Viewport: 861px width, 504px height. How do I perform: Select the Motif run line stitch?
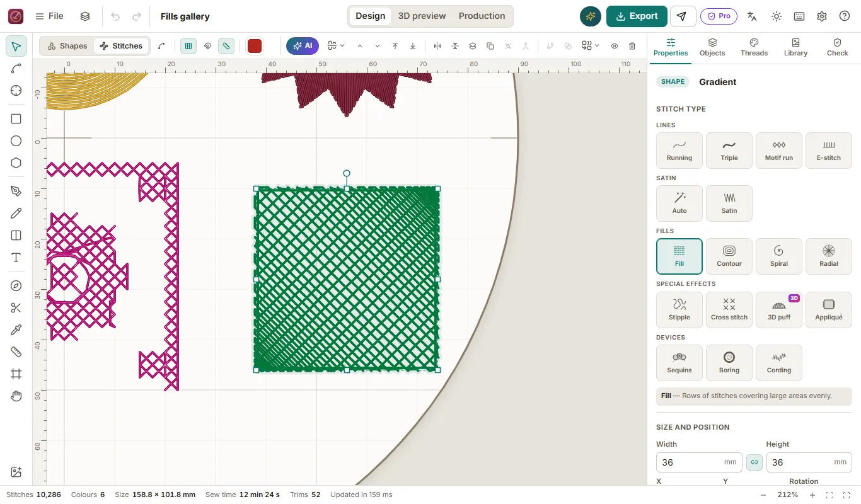point(779,151)
